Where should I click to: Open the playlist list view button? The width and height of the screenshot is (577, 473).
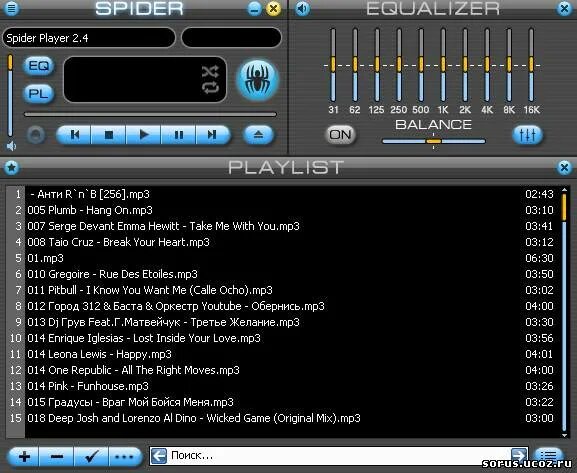point(549,455)
